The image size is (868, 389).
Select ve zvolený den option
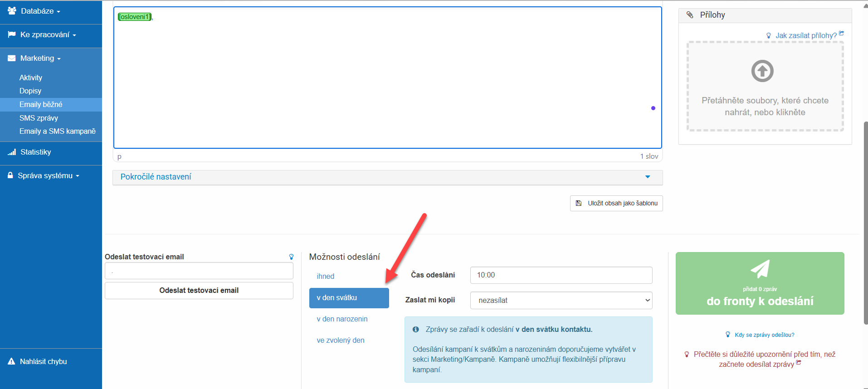[x=341, y=340]
